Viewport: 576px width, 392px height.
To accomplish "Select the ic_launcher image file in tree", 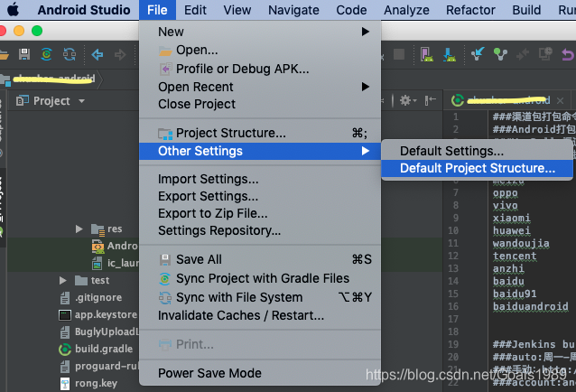I will (116, 263).
